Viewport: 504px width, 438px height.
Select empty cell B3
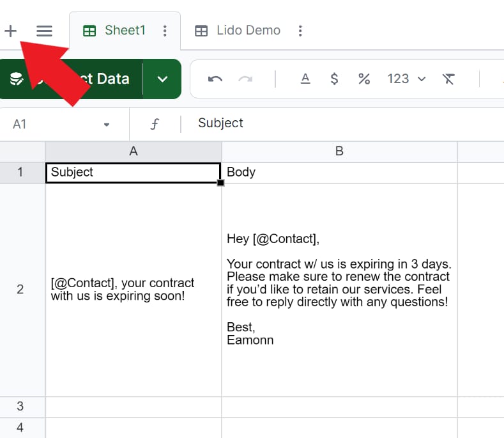click(339, 407)
